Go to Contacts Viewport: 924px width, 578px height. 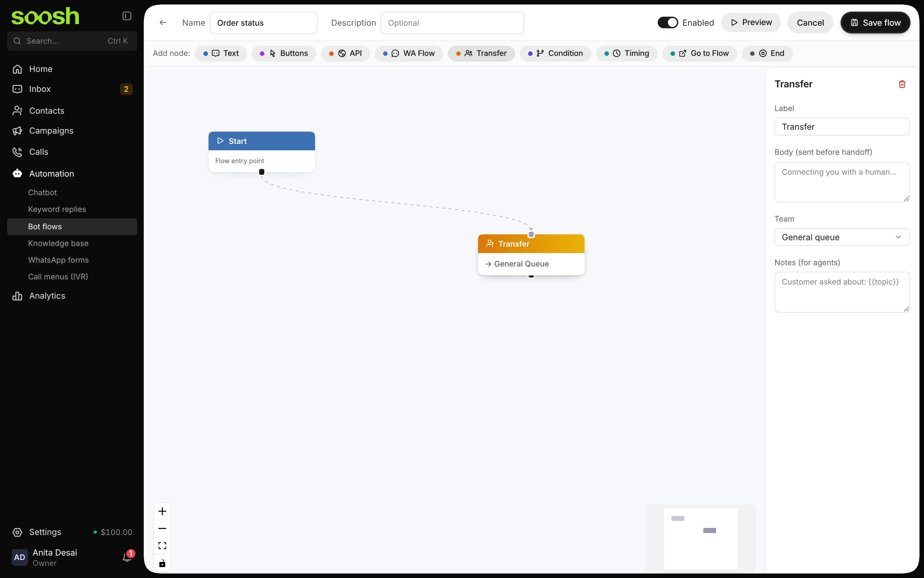[x=72, y=111]
